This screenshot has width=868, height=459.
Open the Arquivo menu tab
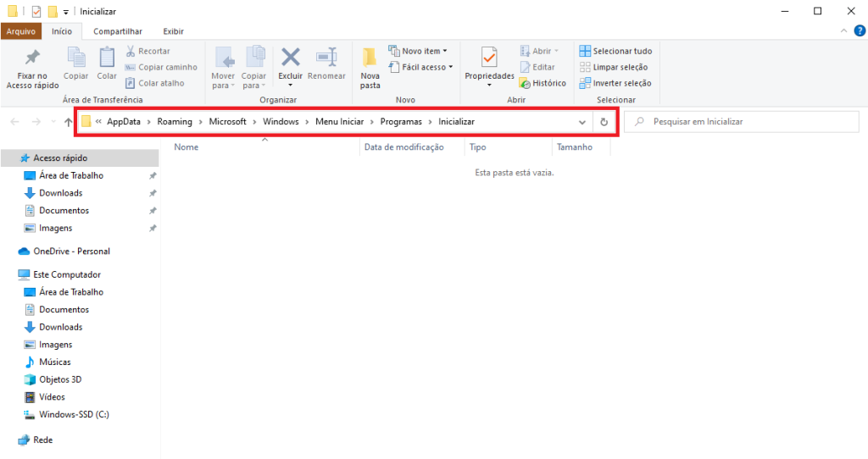tap(21, 31)
